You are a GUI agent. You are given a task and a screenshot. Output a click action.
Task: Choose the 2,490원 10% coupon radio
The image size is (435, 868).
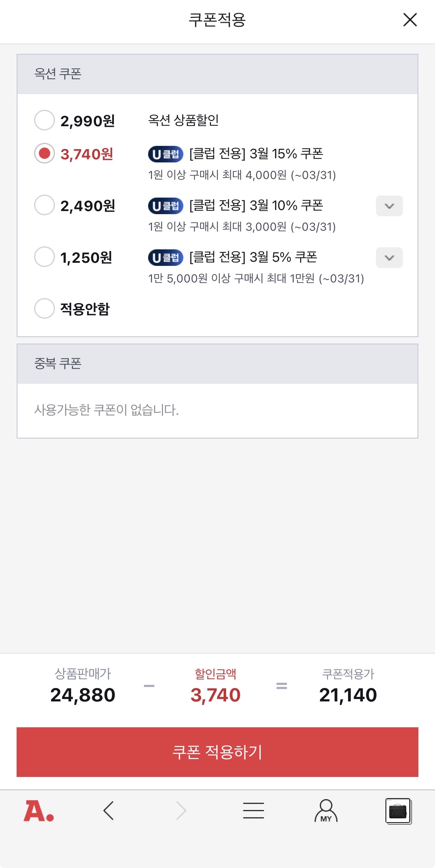click(x=45, y=205)
